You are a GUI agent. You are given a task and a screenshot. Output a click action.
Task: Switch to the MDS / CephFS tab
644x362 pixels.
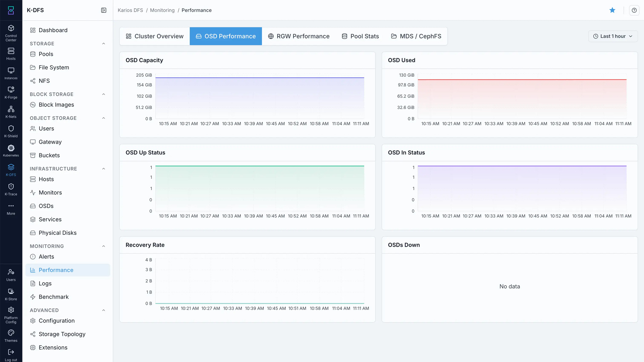click(x=416, y=36)
